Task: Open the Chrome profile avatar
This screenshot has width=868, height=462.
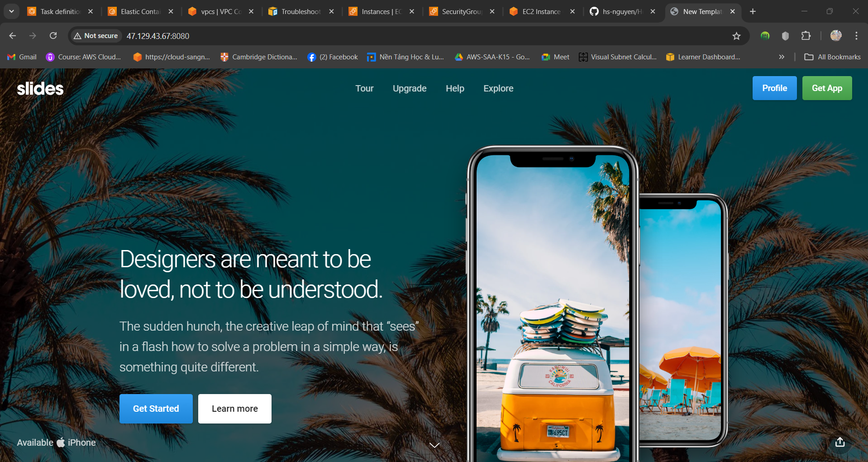Action: pyautogui.click(x=835, y=36)
